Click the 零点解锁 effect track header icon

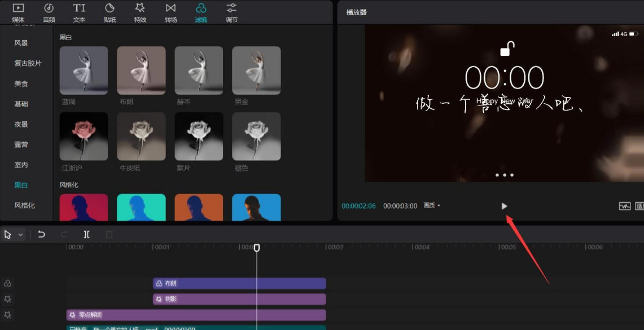pos(73,315)
